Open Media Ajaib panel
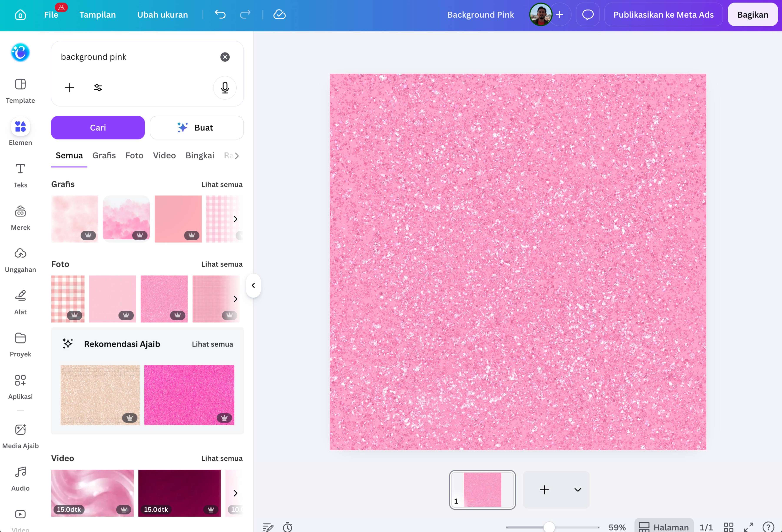 (x=20, y=436)
